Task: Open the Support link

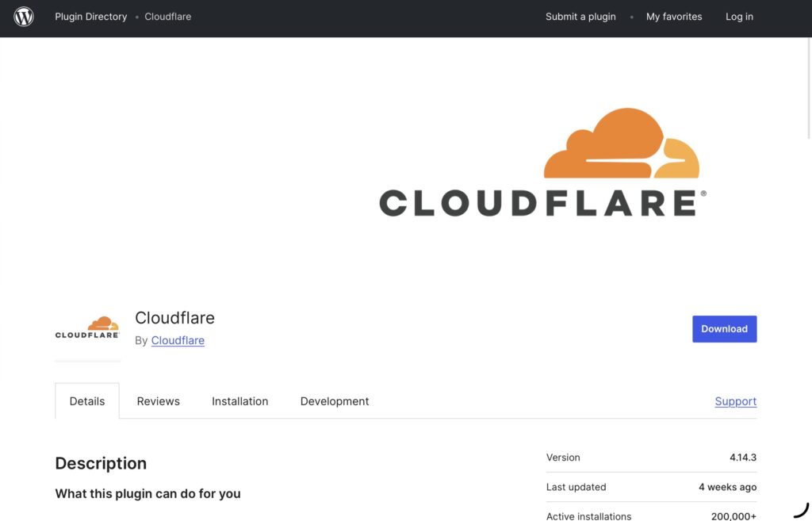Action: tap(735, 400)
